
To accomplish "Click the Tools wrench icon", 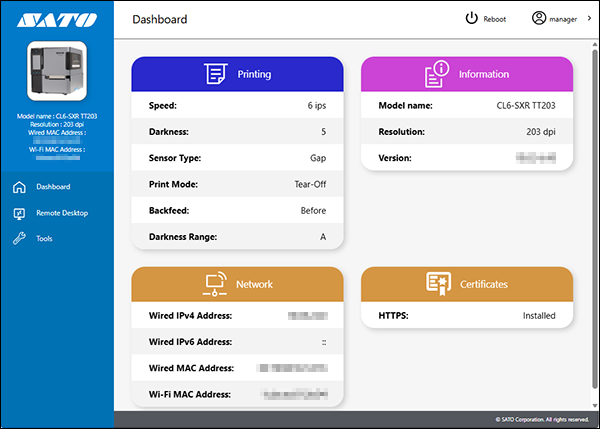I will click(x=18, y=239).
